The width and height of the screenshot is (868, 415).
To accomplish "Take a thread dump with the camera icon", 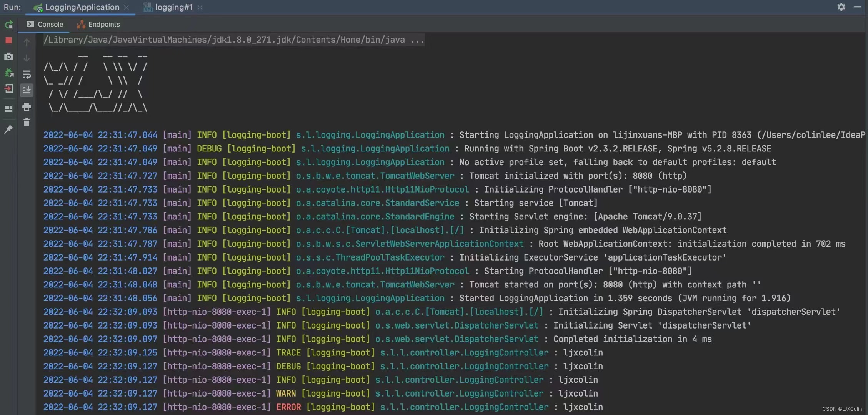I will tap(9, 56).
